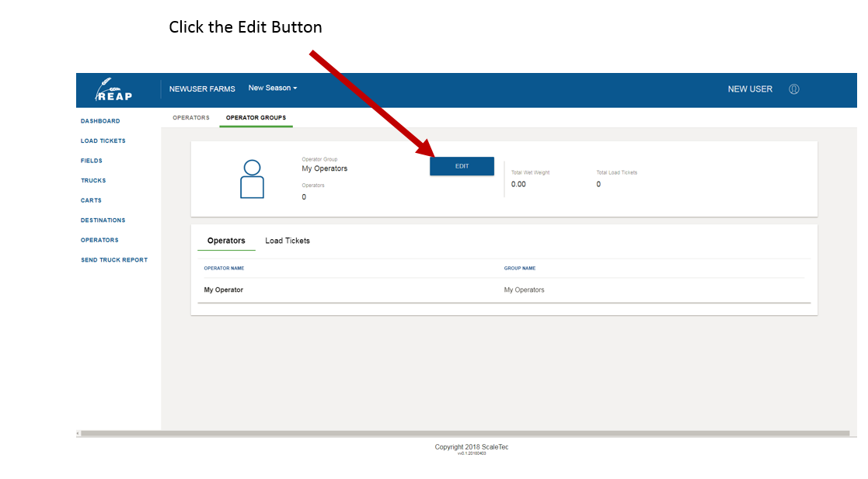Go to Dashboard in sidebar
868x479 pixels.
(x=100, y=121)
